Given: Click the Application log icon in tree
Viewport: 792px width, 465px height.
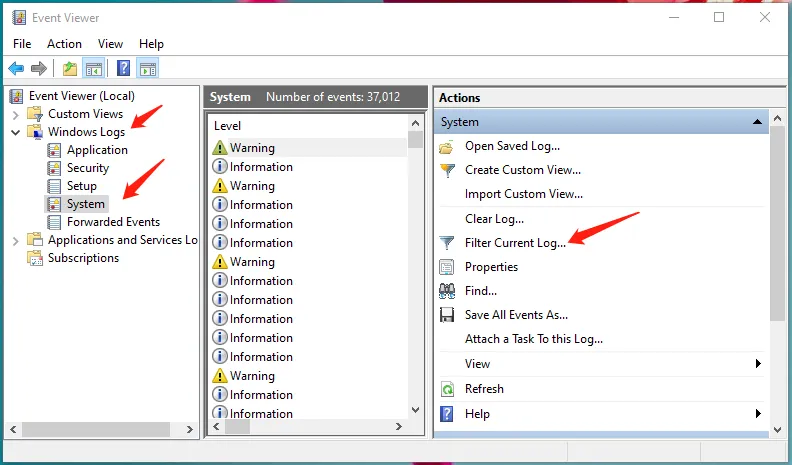Looking at the screenshot, I should pos(54,150).
